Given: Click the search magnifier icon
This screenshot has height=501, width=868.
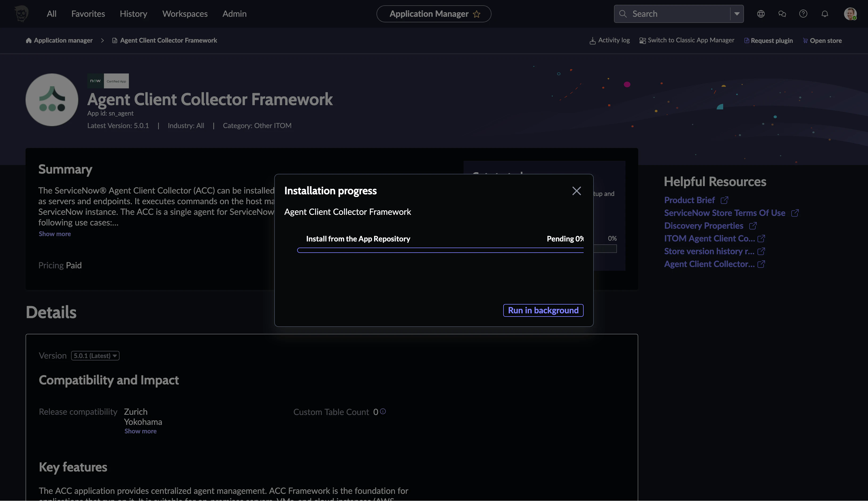Looking at the screenshot, I should 623,14.
